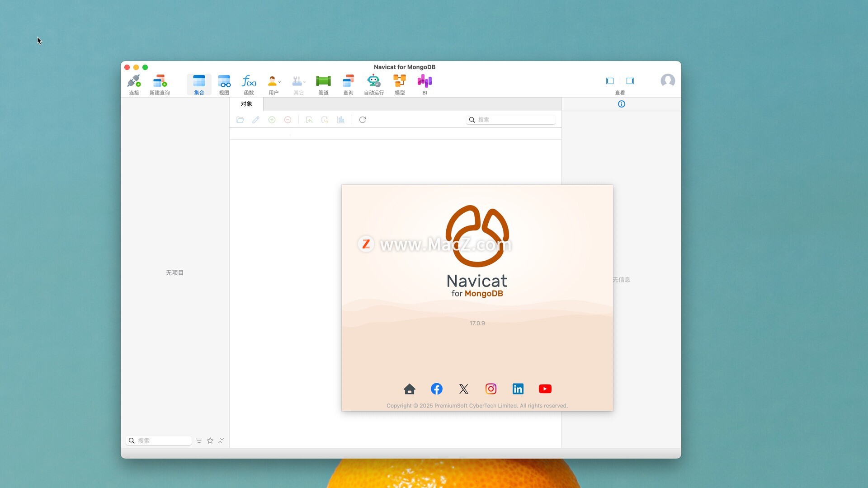The width and height of the screenshot is (868, 488).
Task: Open the Instagram link on splash
Action: point(491,389)
